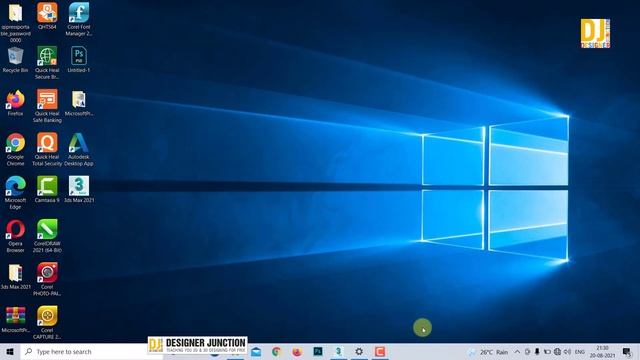
Task: Open the battery icon in system tray
Action: pos(547,352)
